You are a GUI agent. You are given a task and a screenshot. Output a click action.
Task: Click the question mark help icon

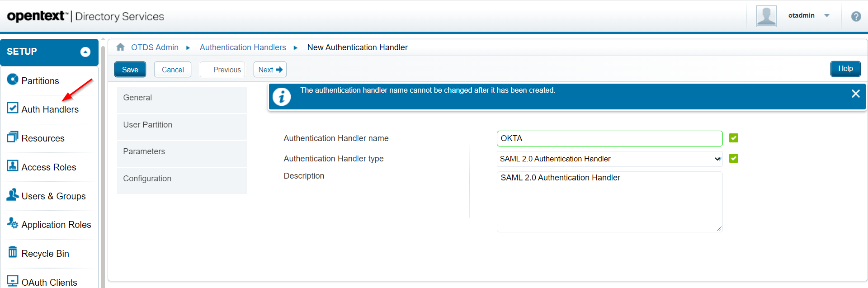[x=856, y=16]
